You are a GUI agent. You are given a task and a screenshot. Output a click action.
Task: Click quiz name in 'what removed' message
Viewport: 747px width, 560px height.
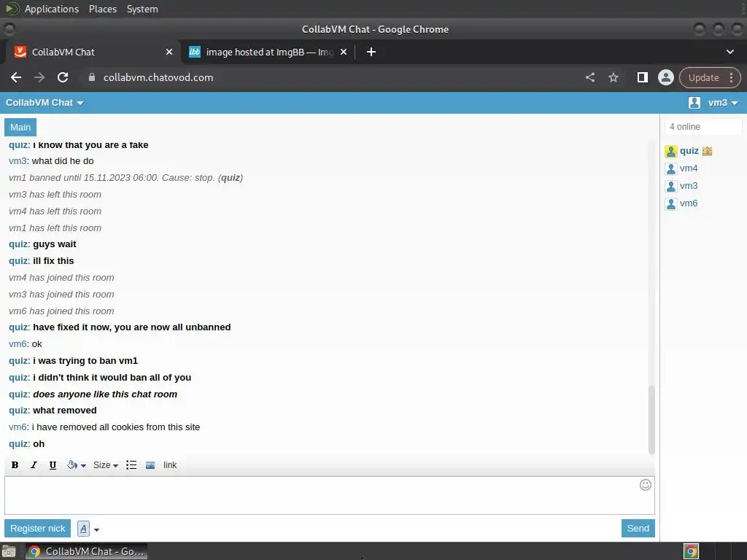tap(19, 411)
